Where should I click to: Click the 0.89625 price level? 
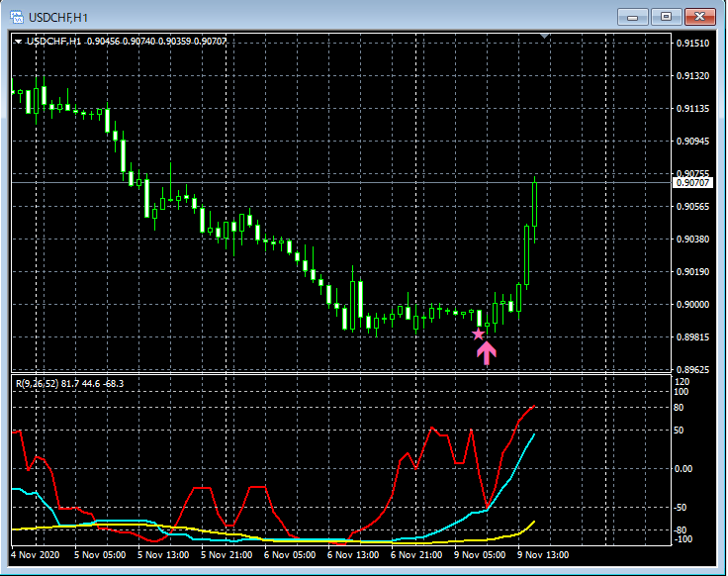(x=692, y=370)
